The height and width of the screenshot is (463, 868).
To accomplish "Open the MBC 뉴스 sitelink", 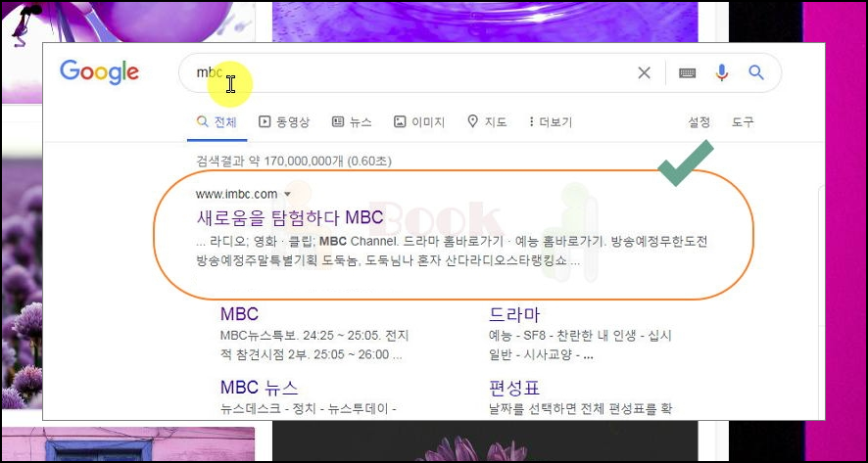I will click(x=259, y=387).
